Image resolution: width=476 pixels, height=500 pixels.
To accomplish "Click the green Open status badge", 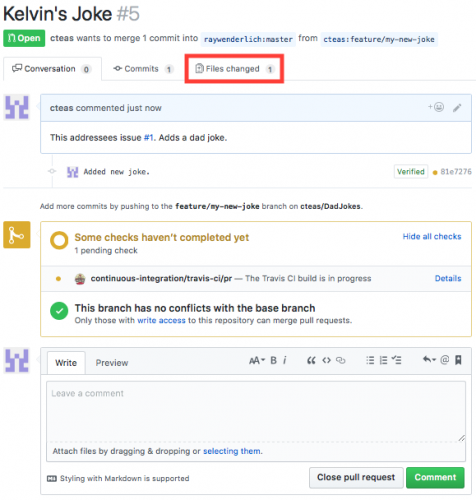I will [x=24, y=38].
